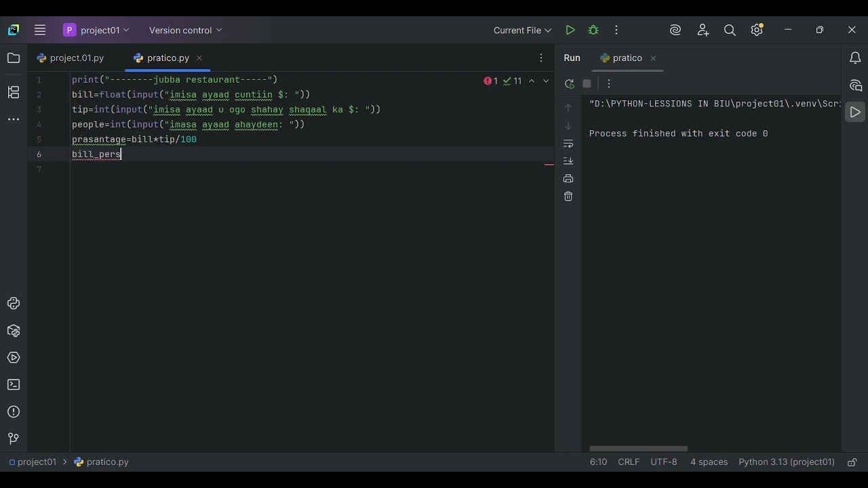868x488 pixels.
Task: Open the Git version control tool window
Action: [x=14, y=439]
